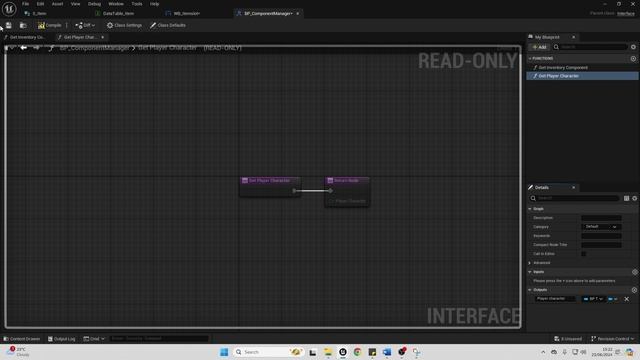Click the Description input field
This screenshot has height=360, width=640.
point(601,218)
